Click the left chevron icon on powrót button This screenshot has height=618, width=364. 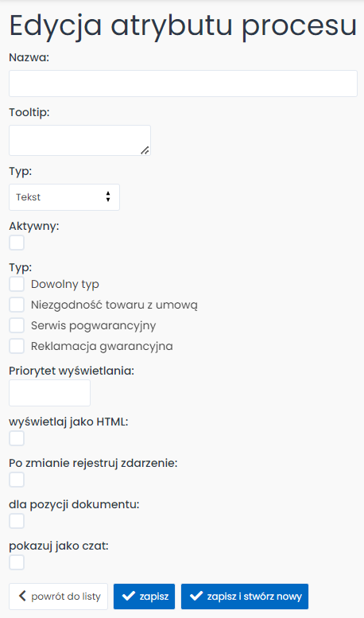tap(22, 596)
